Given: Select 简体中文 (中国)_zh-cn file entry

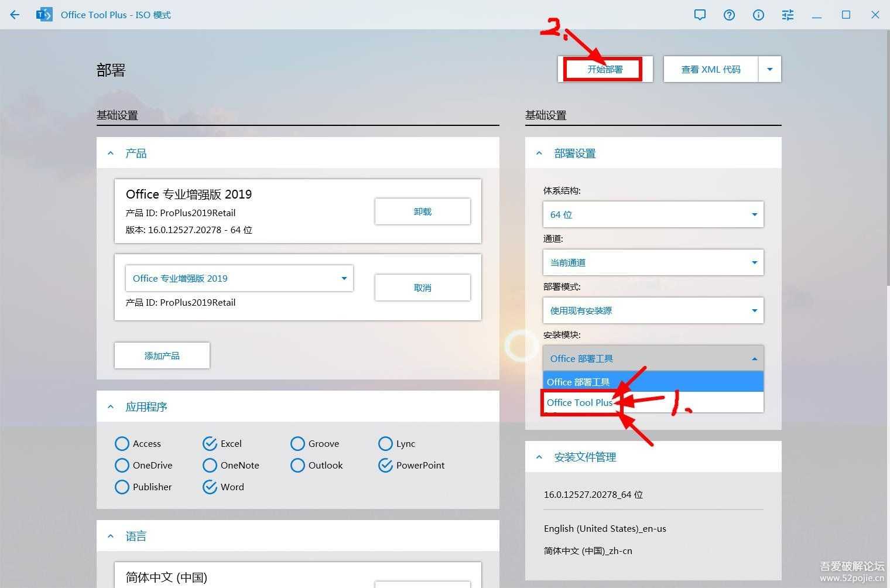Looking at the screenshot, I should [588, 551].
